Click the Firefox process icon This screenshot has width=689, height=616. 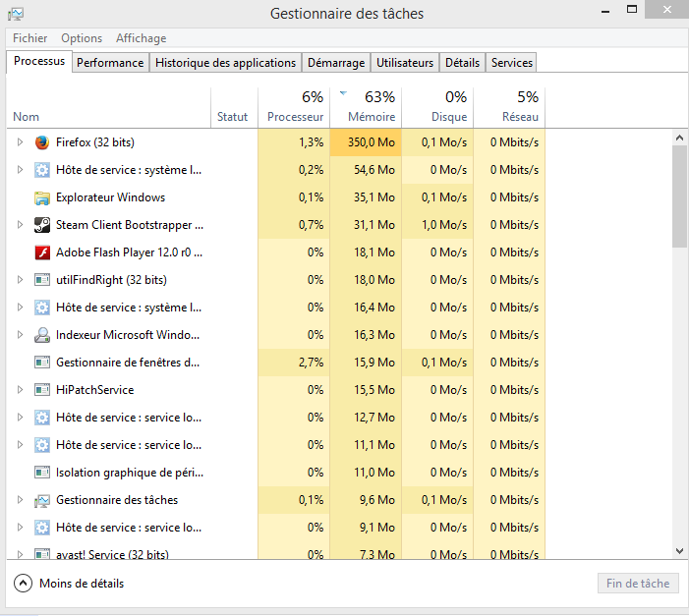(42, 142)
